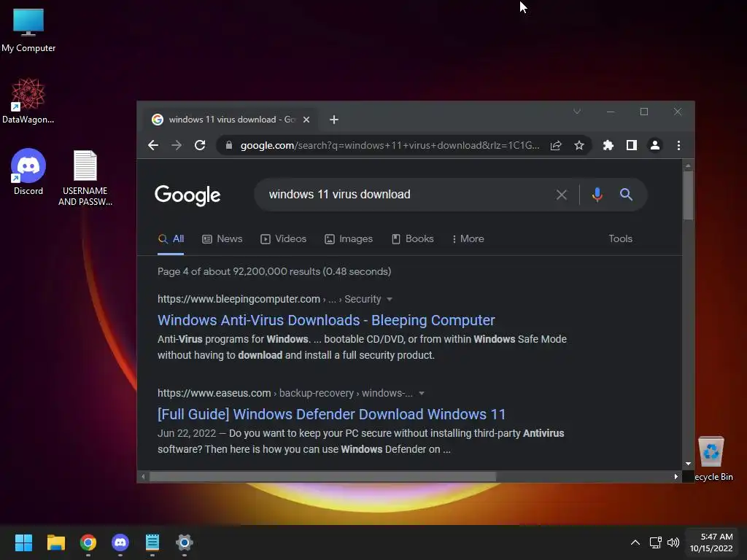Click the vertical scrollbar thumb
Screen dimensions: 747x560
(688, 195)
